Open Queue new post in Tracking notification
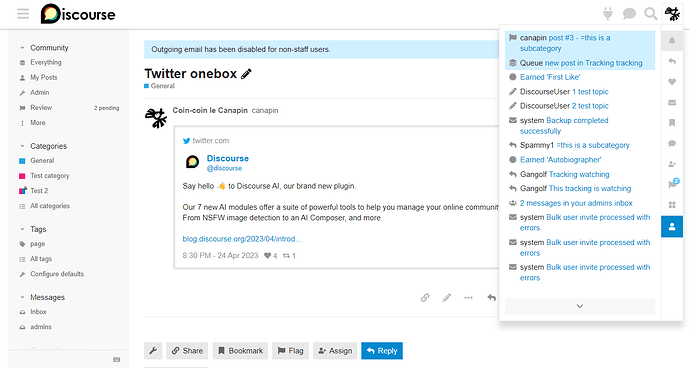Image resolution: width=690 pixels, height=368 pixels. (580, 63)
